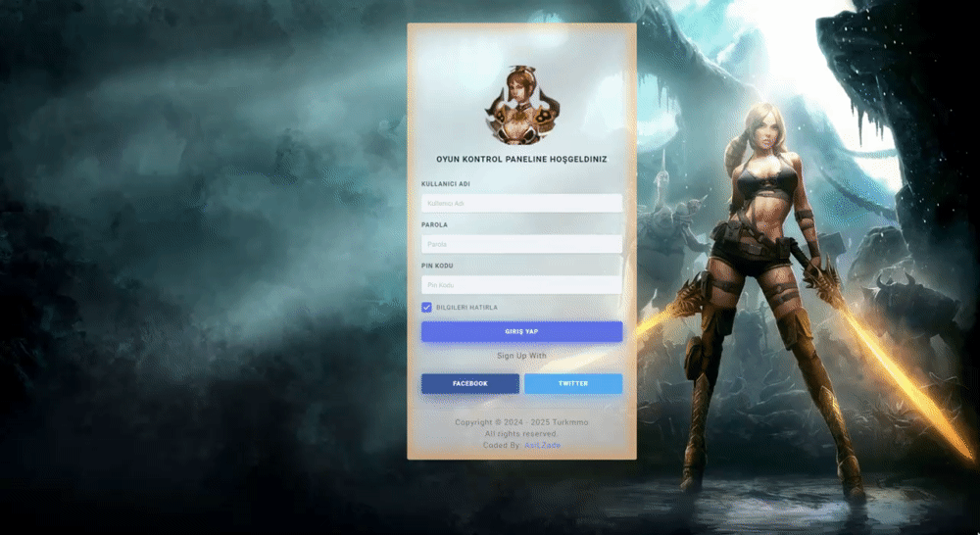Click the Oyun Kontrol Paneline Hoşgeldiniz heading
Image resolution: width=980 pixels, height=535 pixels.
point(521,159)
